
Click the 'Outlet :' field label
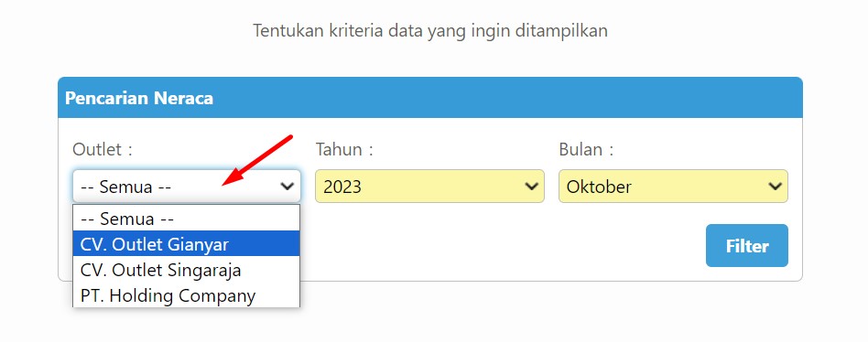click(x=103, y=149)
